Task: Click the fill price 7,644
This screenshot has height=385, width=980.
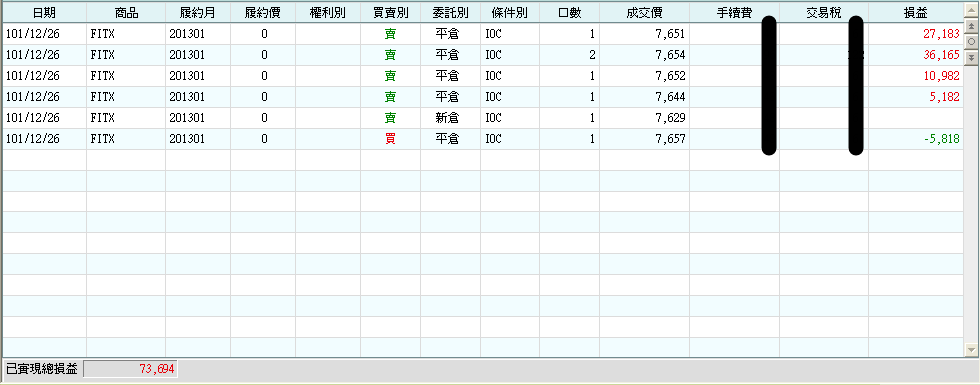Action: [671, 97]
